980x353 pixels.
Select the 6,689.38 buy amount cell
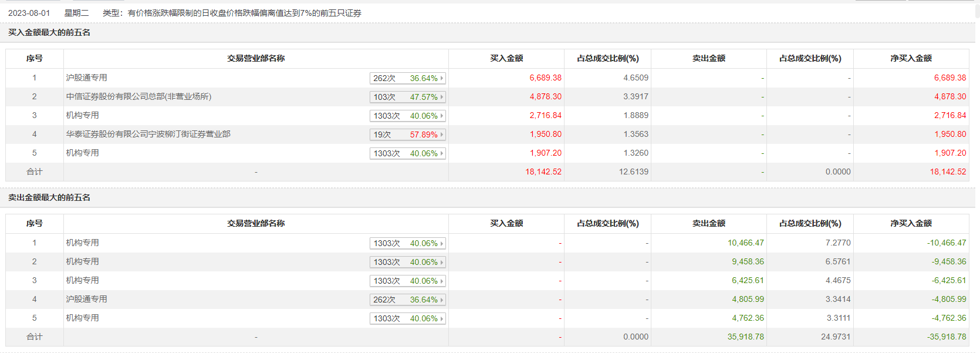click(x=545, y=78)
